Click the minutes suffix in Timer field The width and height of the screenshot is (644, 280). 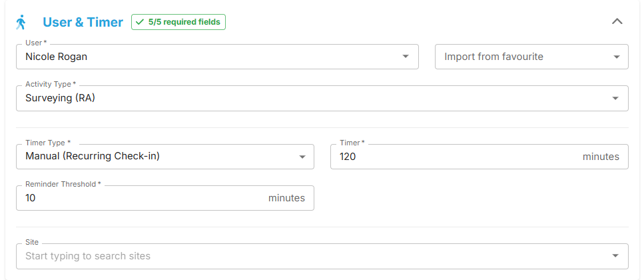click(601, 157)
